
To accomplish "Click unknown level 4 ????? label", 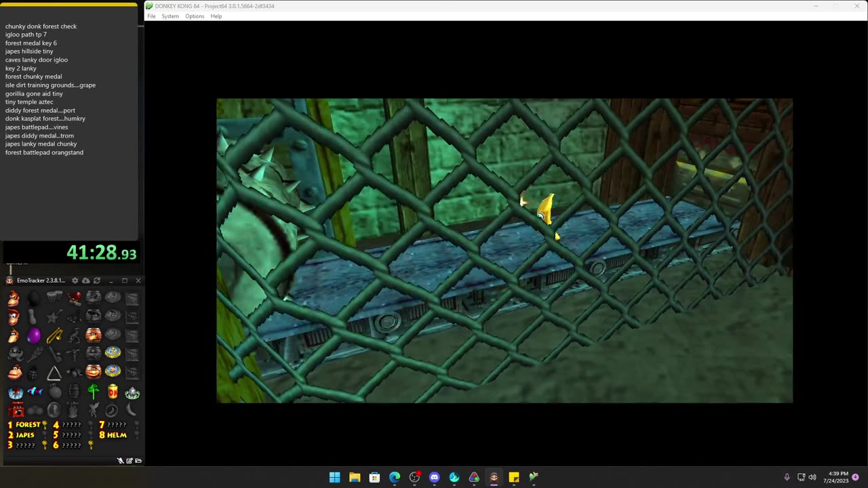I will 71,425.
